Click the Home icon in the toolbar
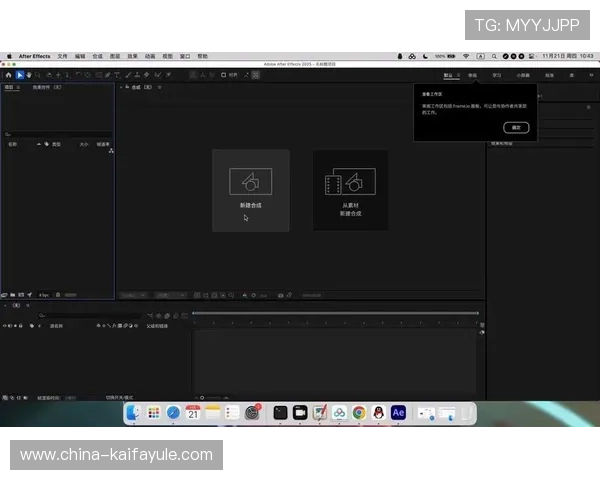600x480 pixels. click(x=8, y=74)
